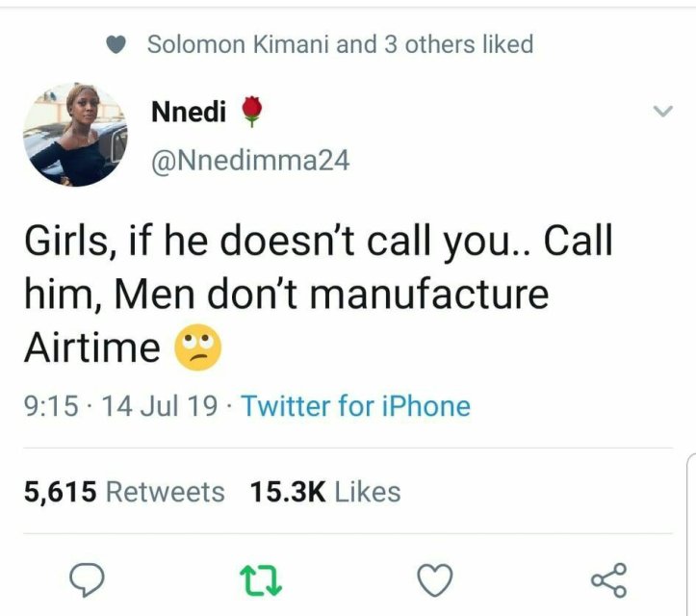Click the small heart beside Solomon Kimani
Screen dimensions: 696x616
[116, 44]
